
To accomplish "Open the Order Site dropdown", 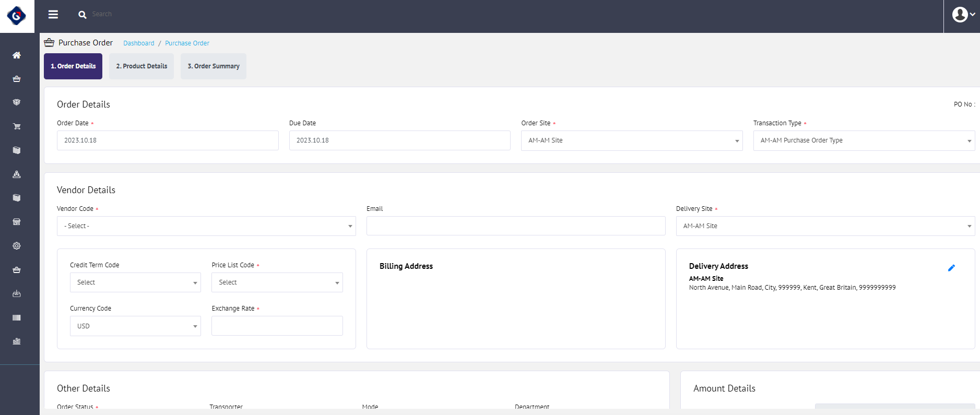I will 631,140.
